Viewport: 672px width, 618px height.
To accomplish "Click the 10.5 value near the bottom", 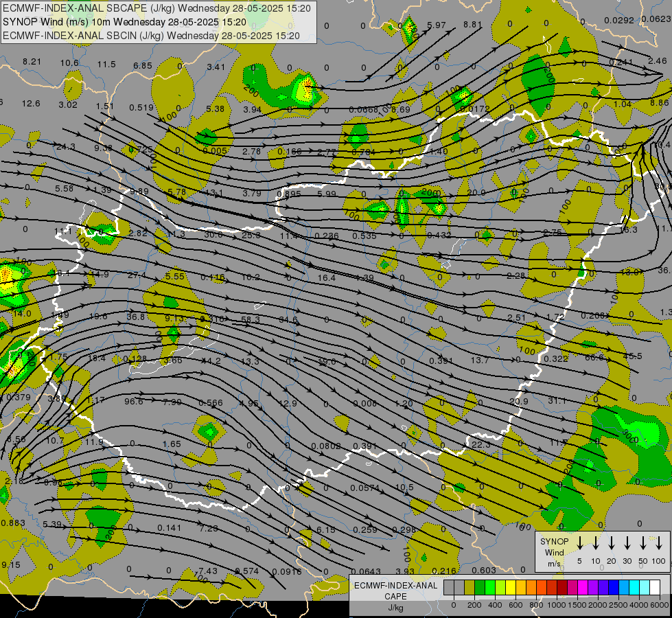I will pyautogui.click(x=404, y=488).
